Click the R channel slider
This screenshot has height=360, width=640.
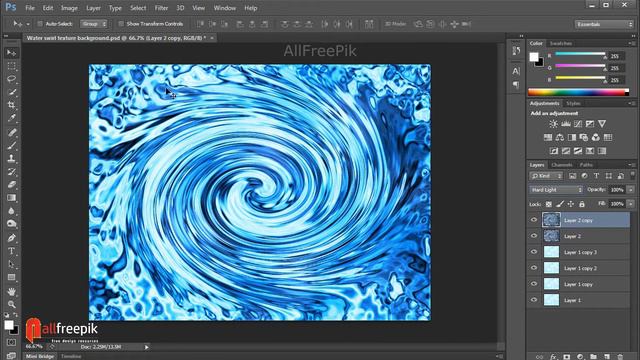click(580, 54)
